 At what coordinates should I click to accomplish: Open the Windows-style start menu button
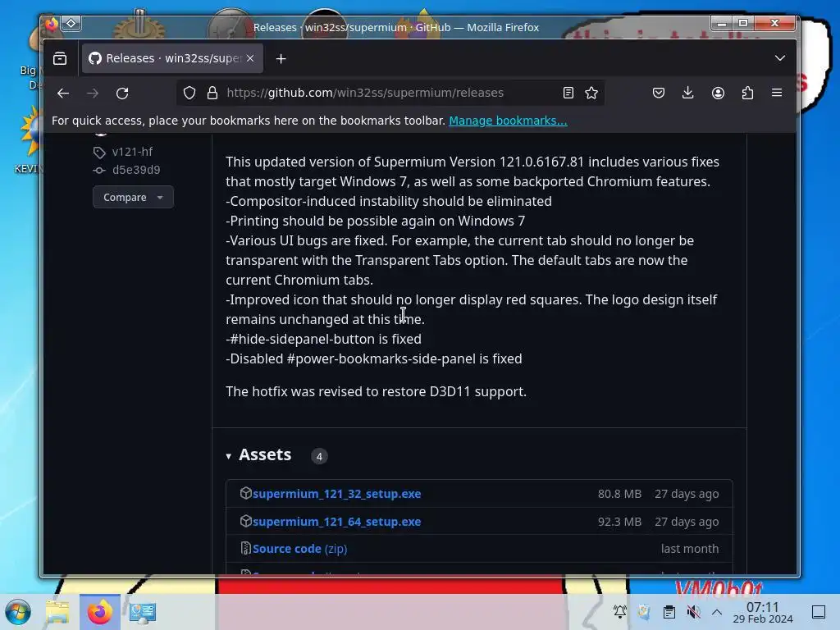pos(18,612)
